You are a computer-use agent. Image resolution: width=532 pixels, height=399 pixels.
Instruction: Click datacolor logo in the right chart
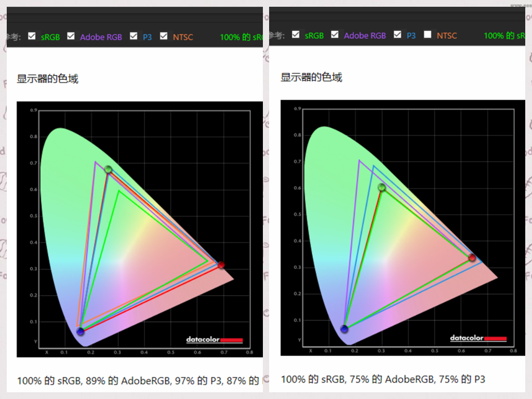478,338
